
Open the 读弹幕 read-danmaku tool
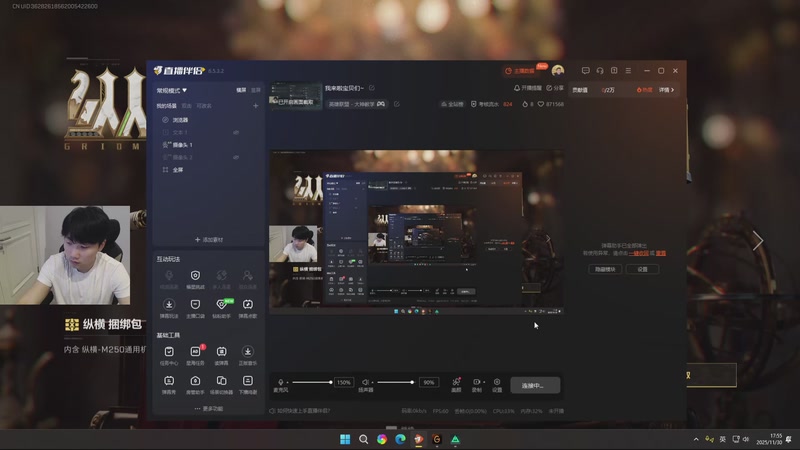(221, 355)
